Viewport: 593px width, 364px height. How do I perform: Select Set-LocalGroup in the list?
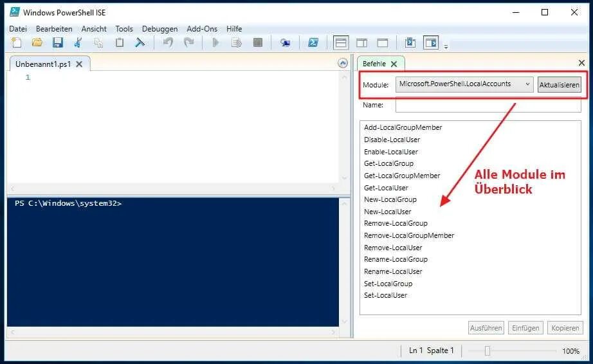[388, 284]
